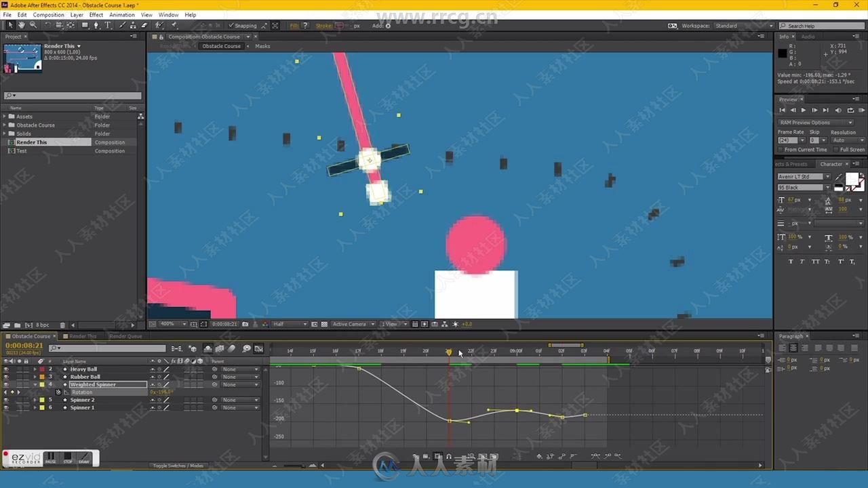Open the Animation menu
The height and width of the screenshot is (488, 868).
pyautogui.click(x=122, y=15)
